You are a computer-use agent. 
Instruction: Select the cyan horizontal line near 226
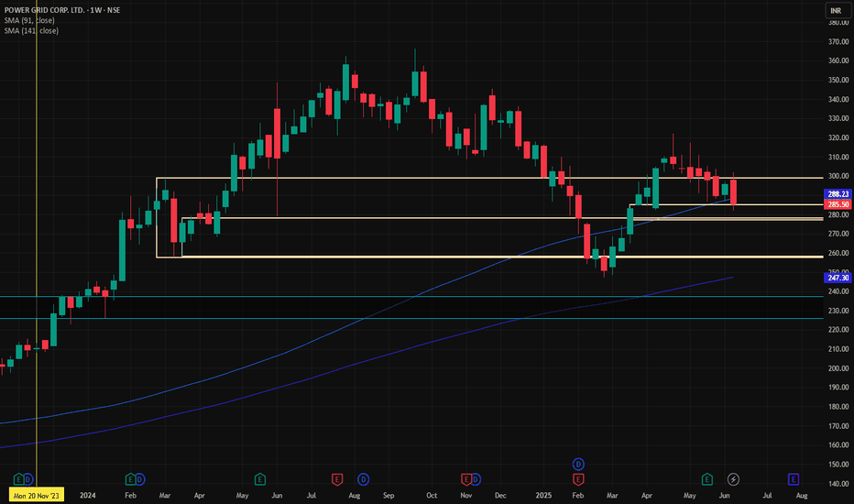[411, 318]
